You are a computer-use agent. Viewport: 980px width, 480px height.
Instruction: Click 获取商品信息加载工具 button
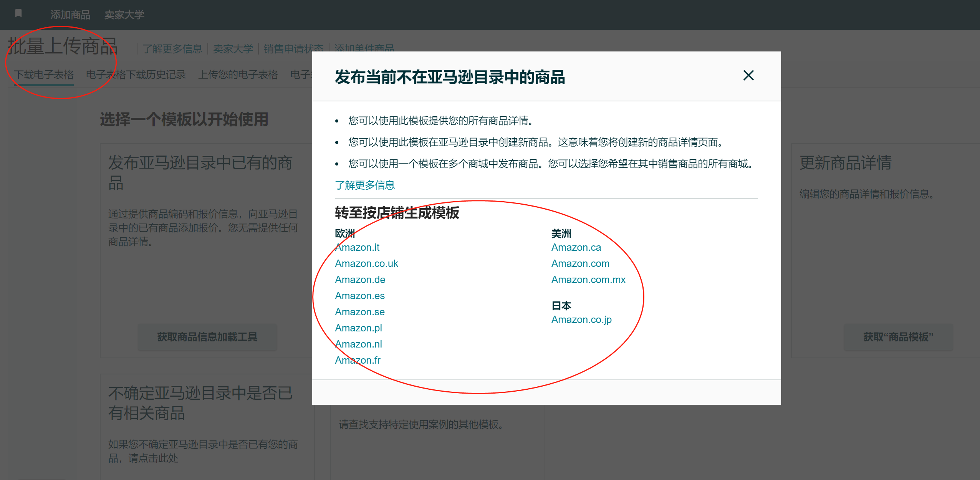(207, 337)
